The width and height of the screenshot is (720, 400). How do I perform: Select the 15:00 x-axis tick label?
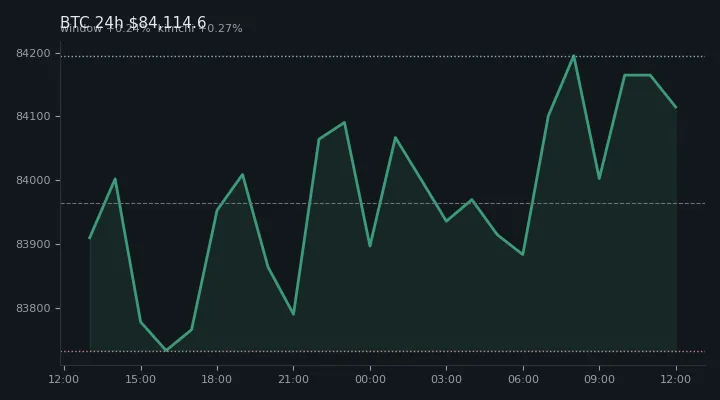(x=141, y=379)
